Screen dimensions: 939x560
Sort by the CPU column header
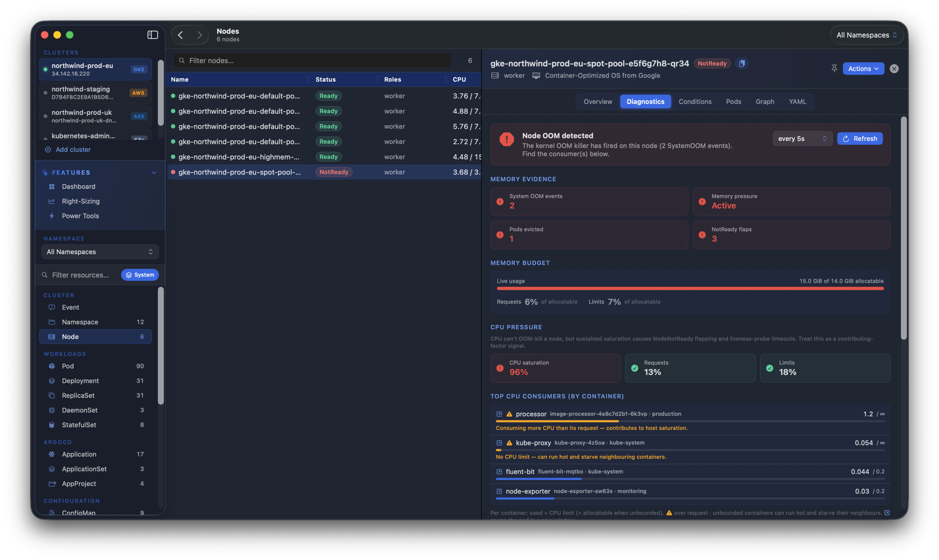(463, 79)
